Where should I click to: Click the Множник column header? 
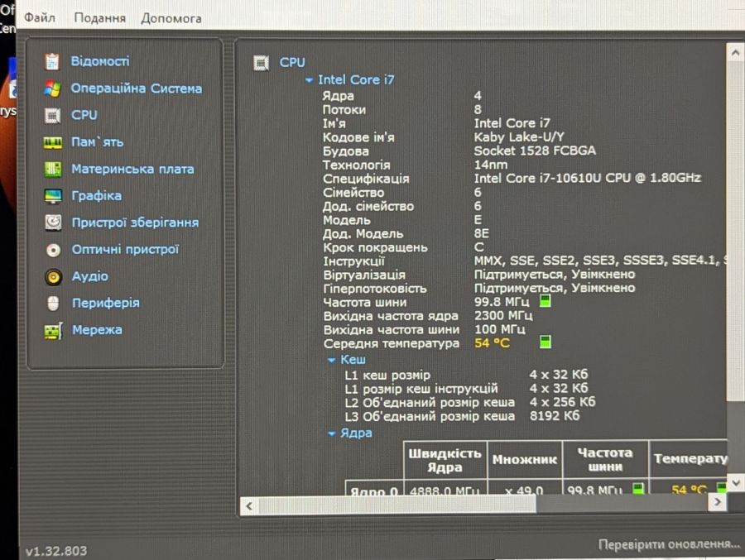pyautogui.click(x=525, y=460)
